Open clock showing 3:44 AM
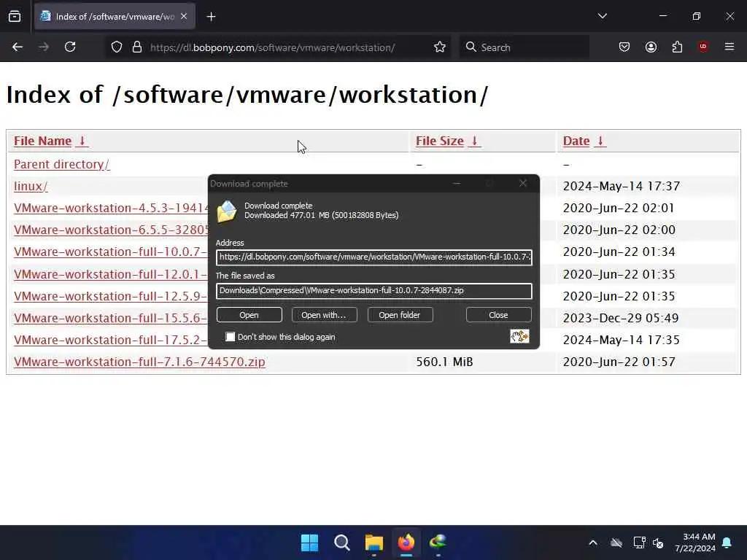747x560 pixels. [x=695, y=542]
